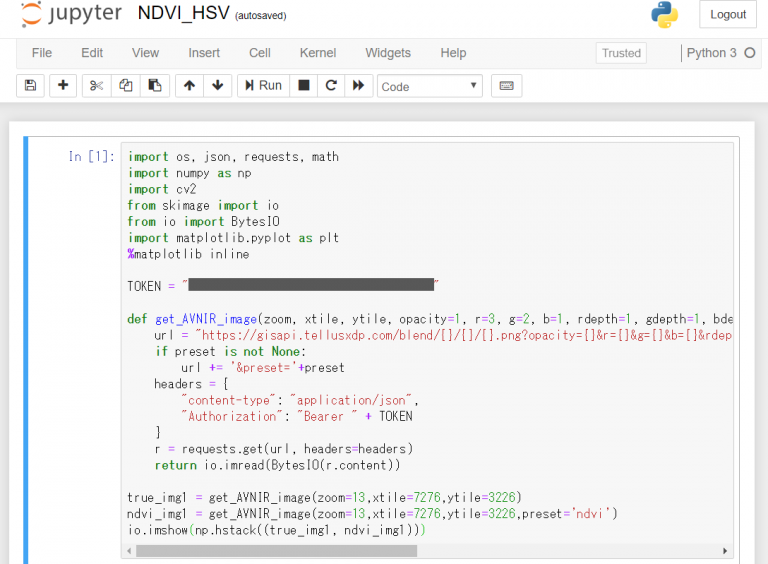Click the scroll right arrow of the cell
This screenshot has width=768, height=564.
pyautogui.click(x=725, y=551)
